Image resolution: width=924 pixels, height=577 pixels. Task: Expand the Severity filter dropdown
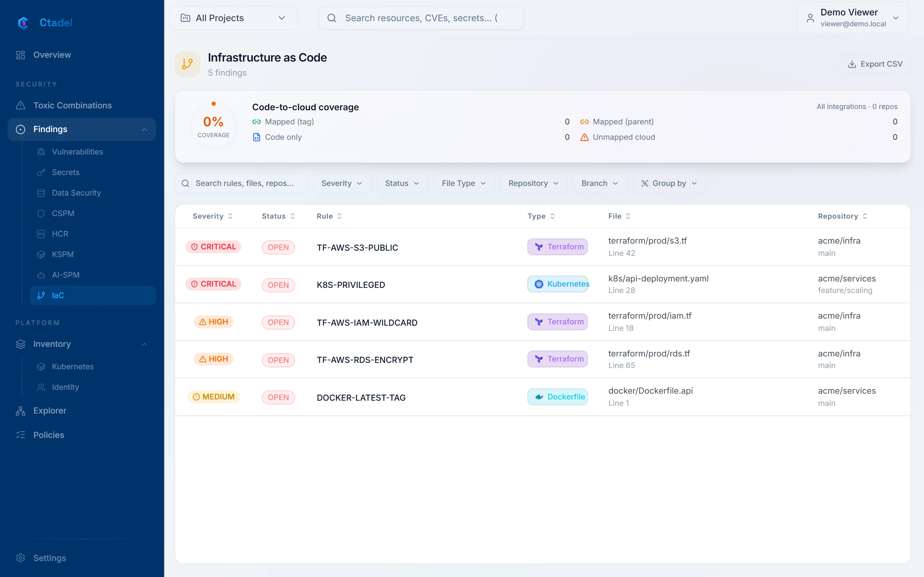tap(342, 184)
